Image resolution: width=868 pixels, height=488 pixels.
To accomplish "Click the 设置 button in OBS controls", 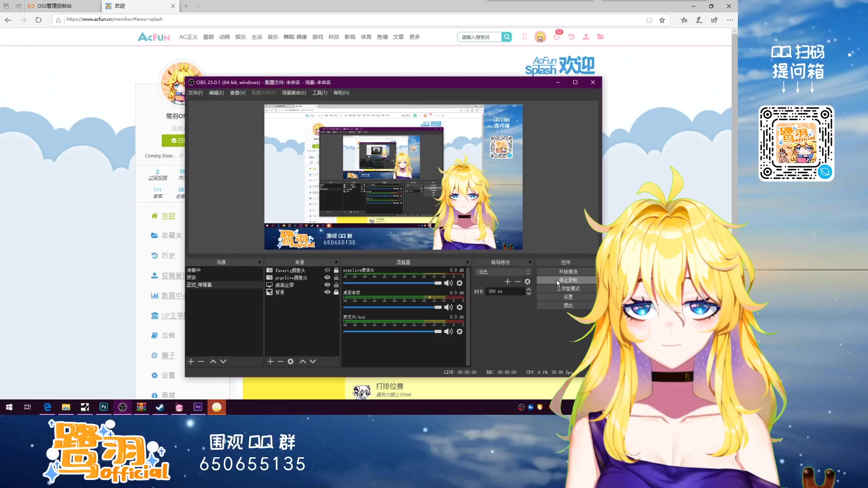I will (x=568, y=297).
